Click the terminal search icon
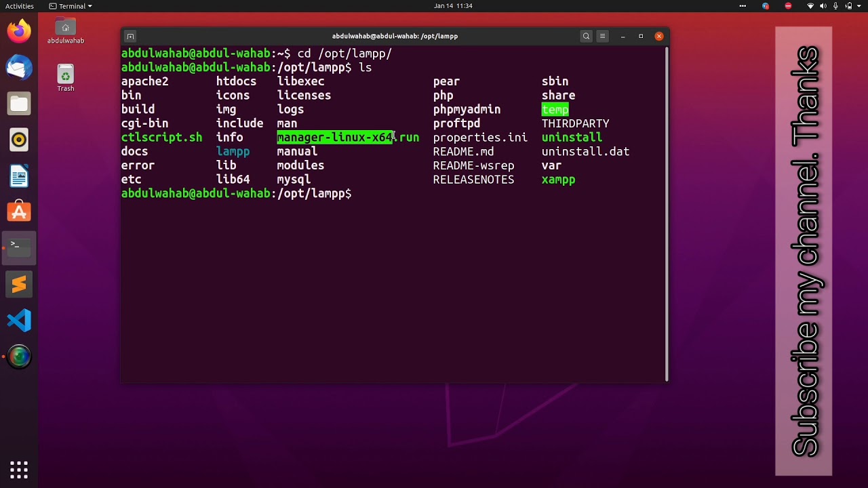 (x=586, y=36)
